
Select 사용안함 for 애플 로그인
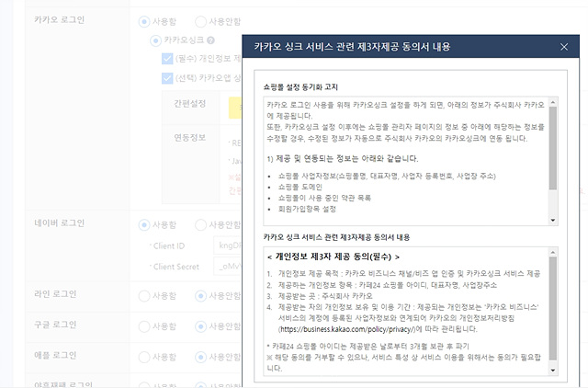point(200,357)
